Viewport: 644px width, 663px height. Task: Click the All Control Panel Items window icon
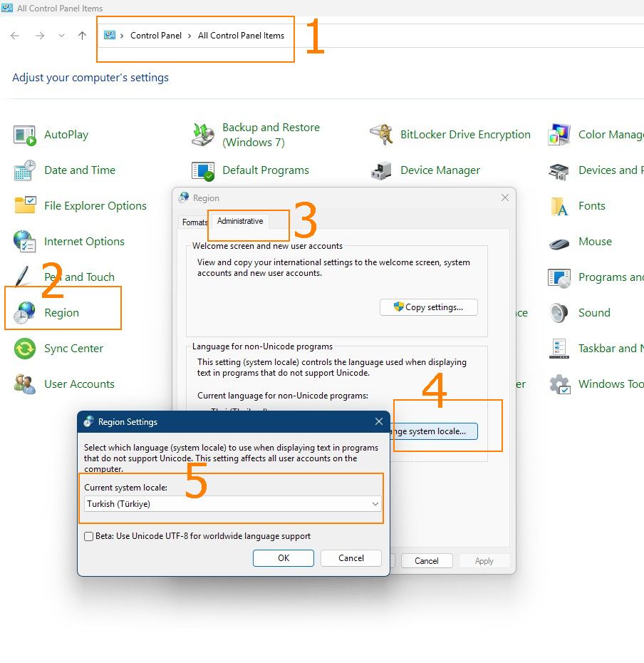pos(7,8)
